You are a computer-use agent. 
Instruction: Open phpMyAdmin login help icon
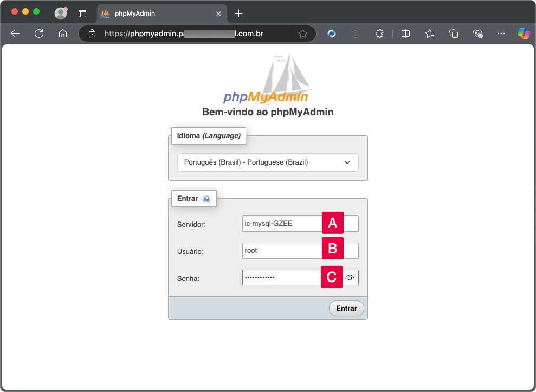pos(206,199)
